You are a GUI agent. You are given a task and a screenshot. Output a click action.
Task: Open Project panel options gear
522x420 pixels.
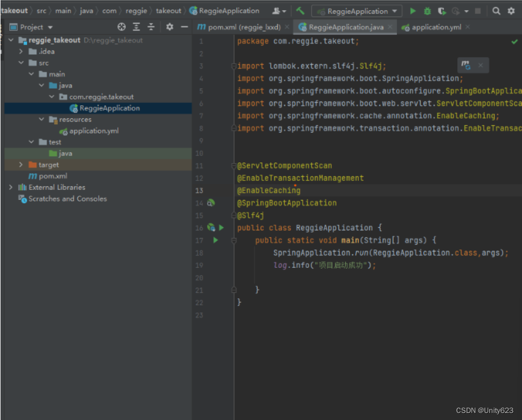click(x=170, y=27)
